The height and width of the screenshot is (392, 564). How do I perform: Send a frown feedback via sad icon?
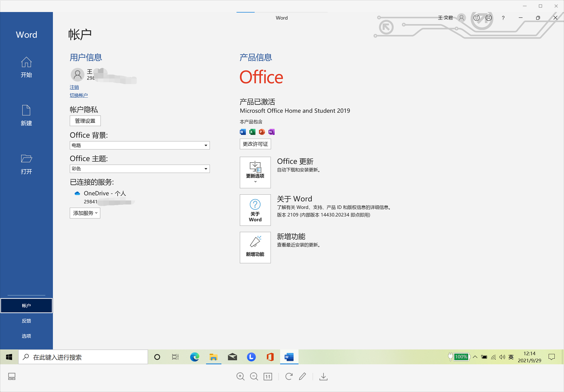[489, 18]
